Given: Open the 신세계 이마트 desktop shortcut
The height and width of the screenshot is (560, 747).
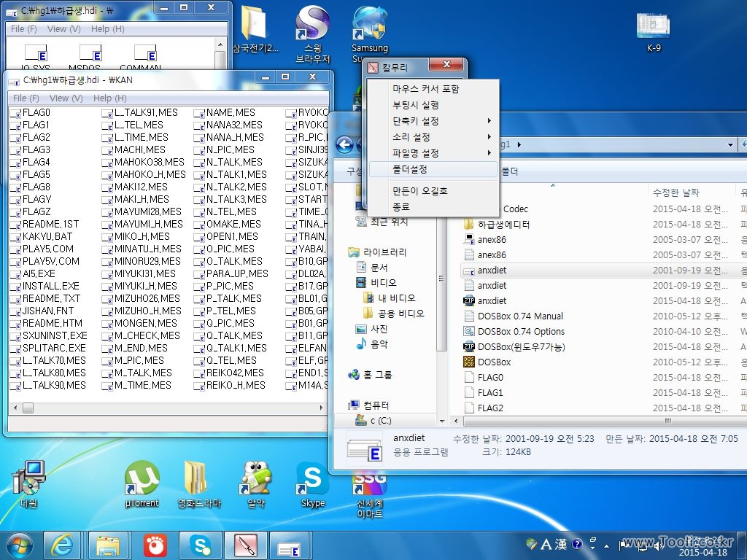Looking at the screenshot, I should click(x=370, y=495).
